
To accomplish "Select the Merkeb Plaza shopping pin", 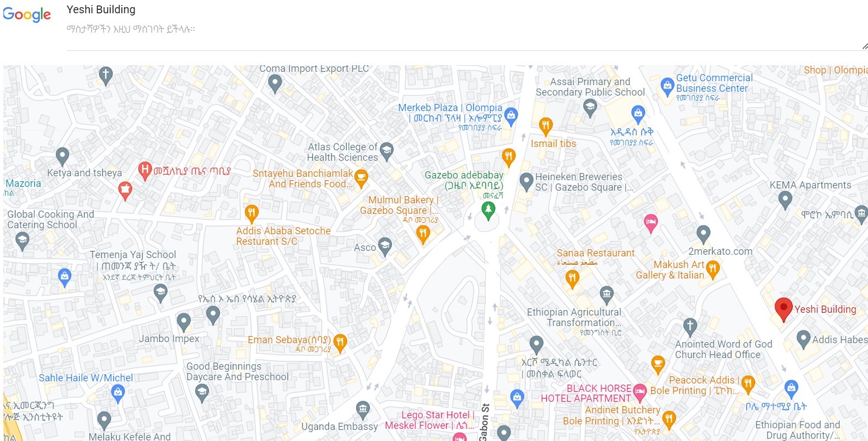I will (511, 116).
